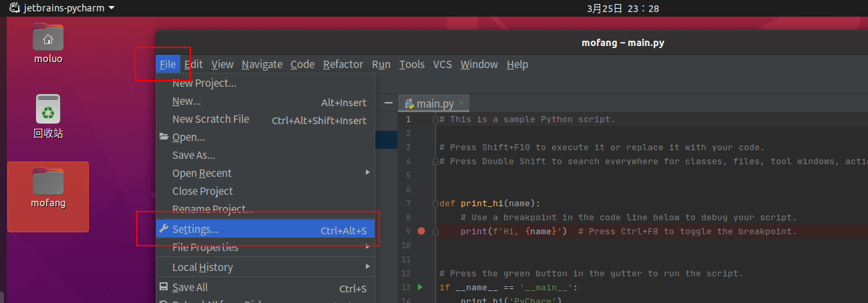Click the 'This is a sample Python script' comment

click(527, 119)
